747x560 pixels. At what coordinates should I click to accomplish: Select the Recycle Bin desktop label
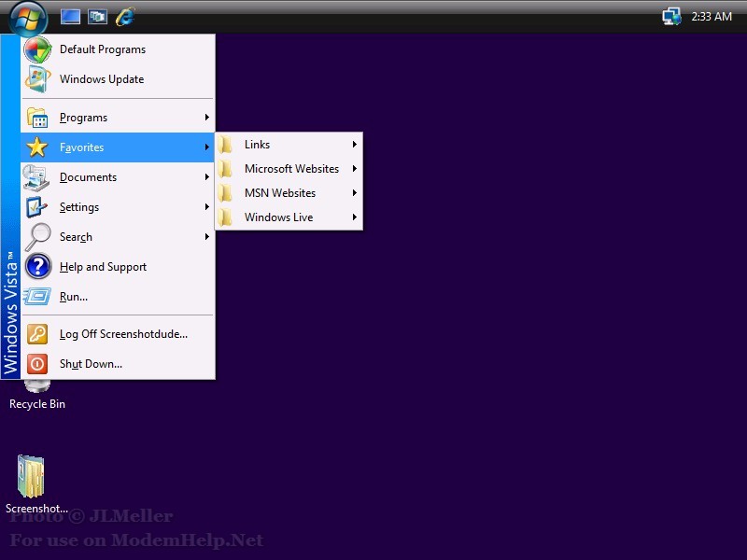point(37,404)
